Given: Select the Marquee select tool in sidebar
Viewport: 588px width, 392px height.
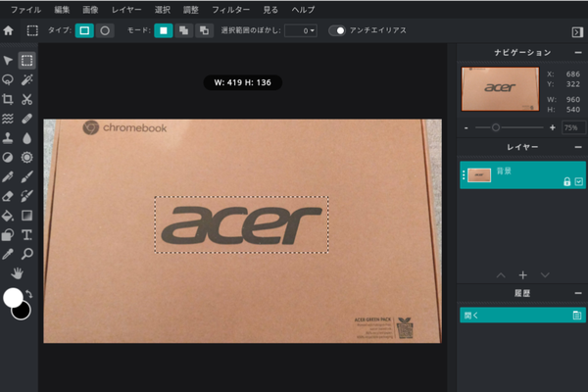Looking at the screenshot, I should click(26, 61).
